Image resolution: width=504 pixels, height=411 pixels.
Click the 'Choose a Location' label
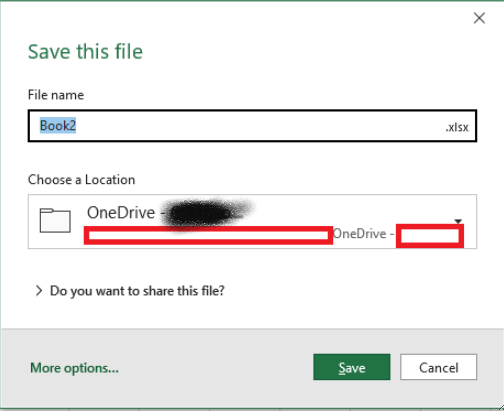pos(81,180)
